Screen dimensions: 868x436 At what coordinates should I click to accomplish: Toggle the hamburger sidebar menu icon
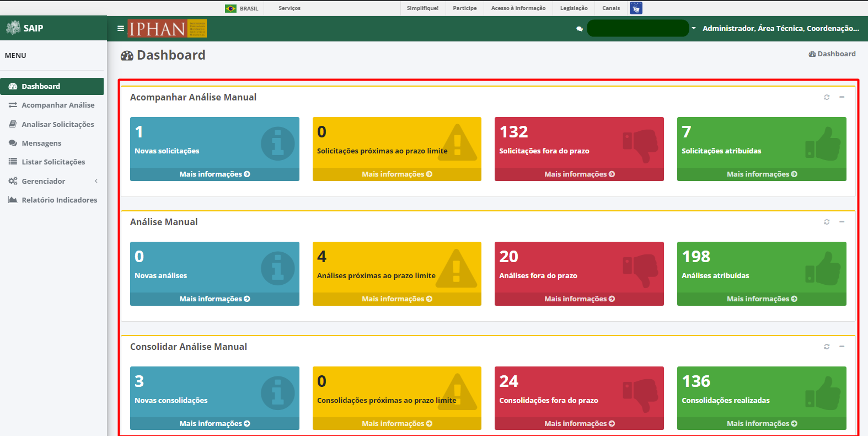[121, 28]
